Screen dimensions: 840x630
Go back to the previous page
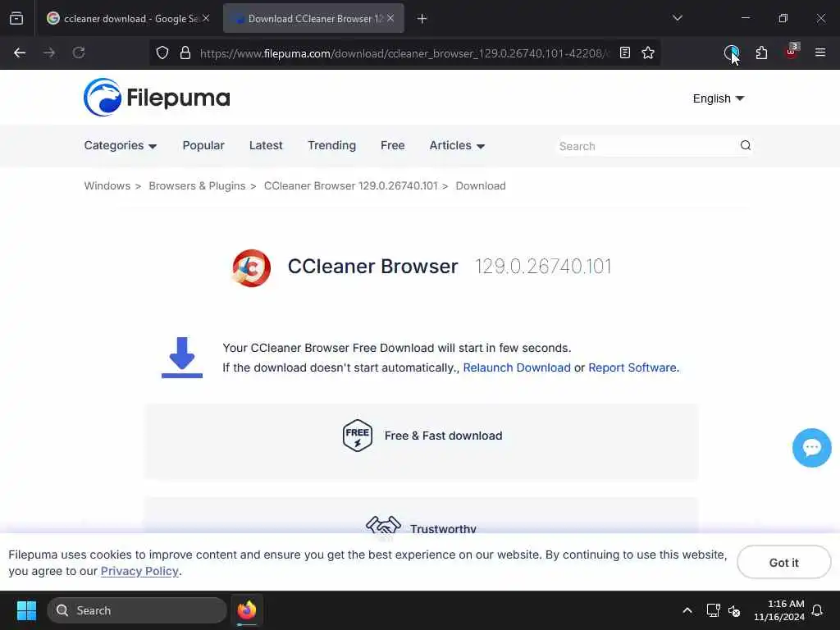[20, 52]
